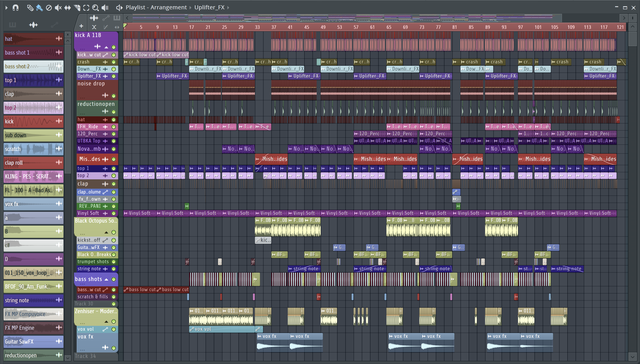Open the Playlist - Arrangement breadcrumb menu
This screenshot has height=364, width=640.
[156, 8]
